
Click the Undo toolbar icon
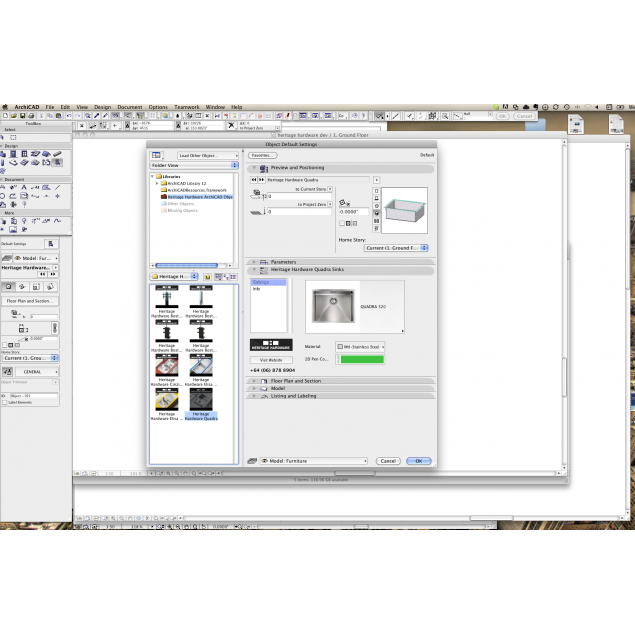pos(69,116)
